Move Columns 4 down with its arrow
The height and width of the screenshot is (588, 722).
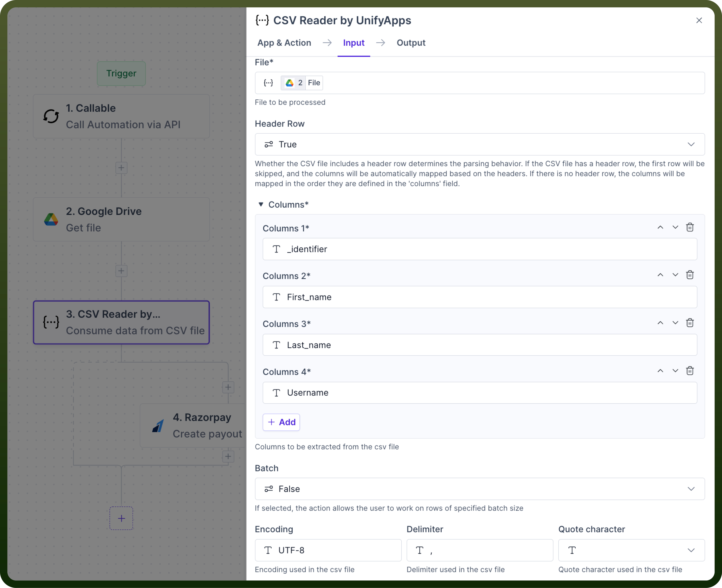pos(675,371)
